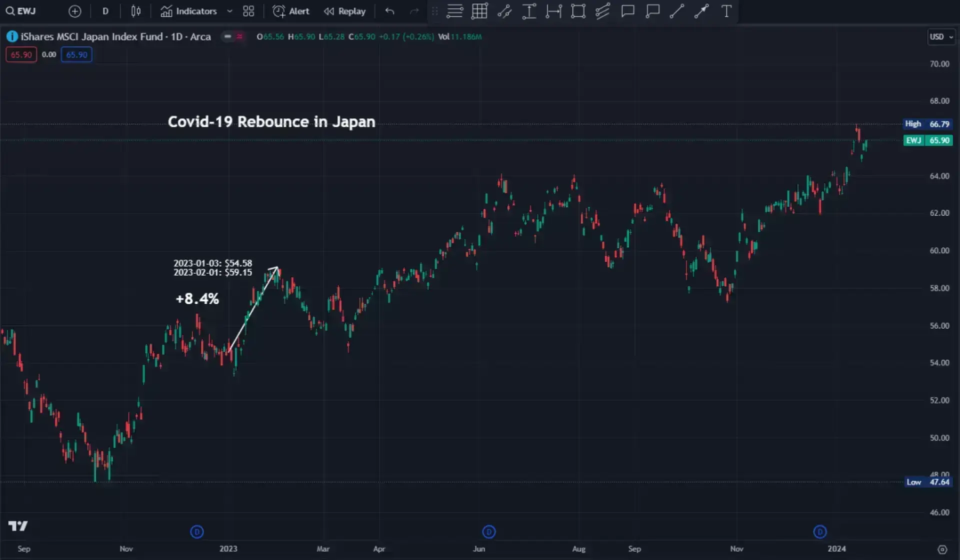Select the Covid-19 Rebounce in Japan text
This screenshot has width=960, height=560.
pos(271,122)
